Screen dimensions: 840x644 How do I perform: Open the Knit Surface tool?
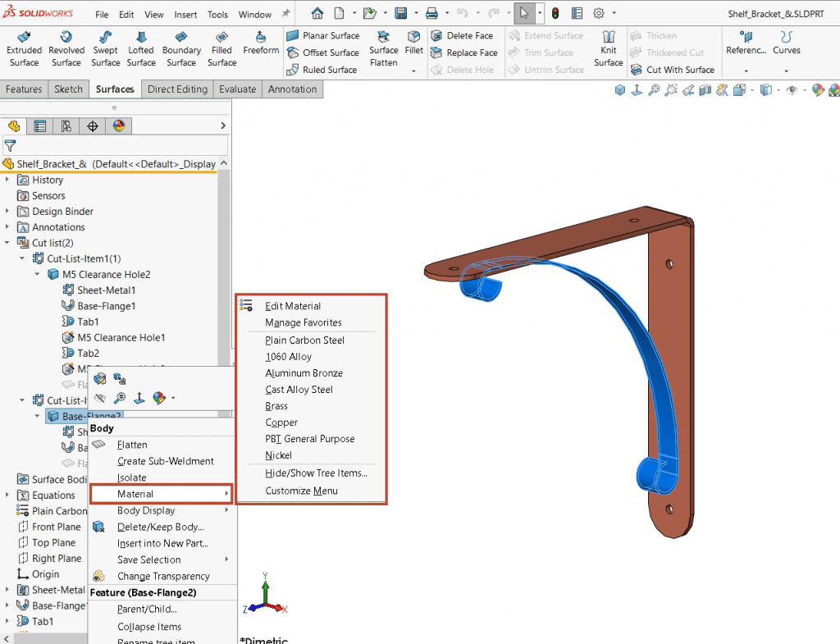[x=608, y=49]
